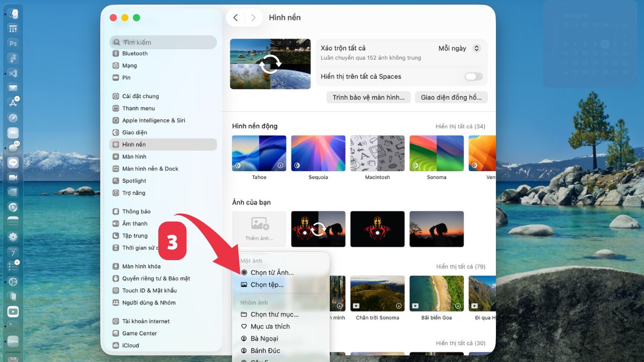644x362 pixels.
Task: Select the Sonoma wallpaper thumbnail
Action: [x=436, y=153]
